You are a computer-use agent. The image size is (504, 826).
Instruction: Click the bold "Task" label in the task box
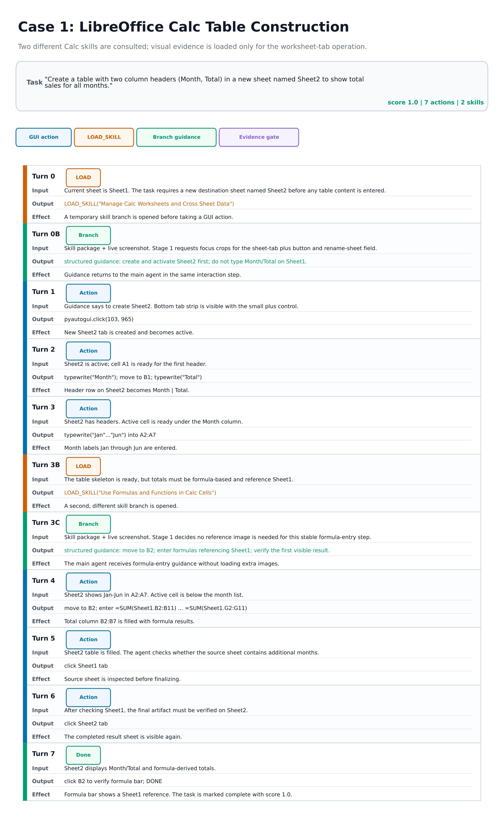(x=35, y=82)
